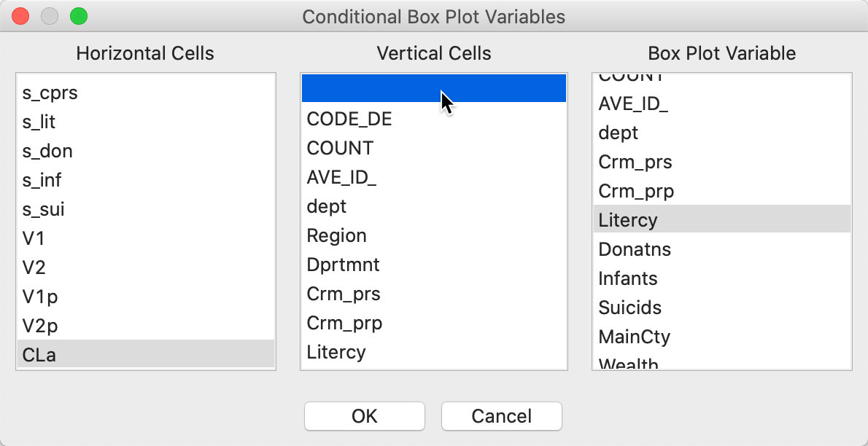
Task: Select Litercy in Vertical Cells list
Action: point(434,352)
